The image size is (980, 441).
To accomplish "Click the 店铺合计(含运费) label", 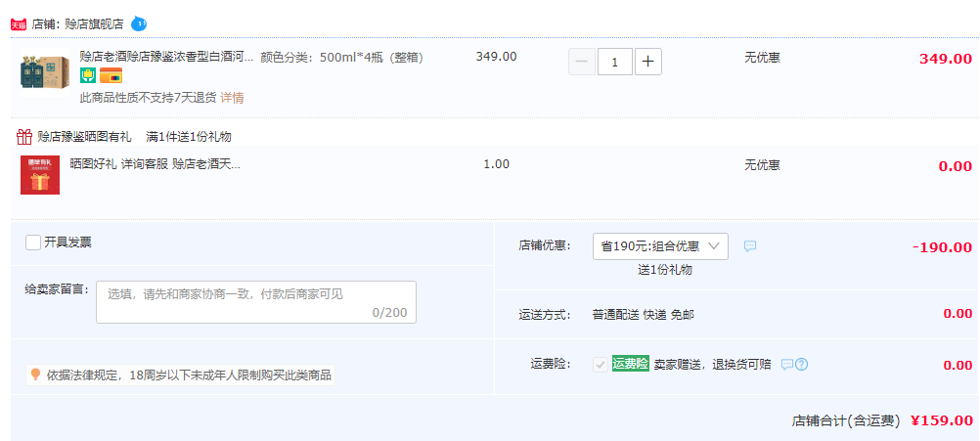I will click(x=846, y=420).
